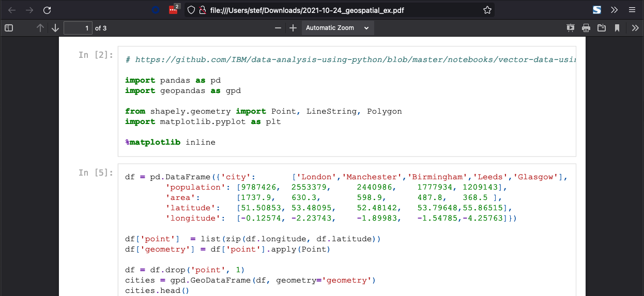Open the current view bookmark link

coord(617,28)
